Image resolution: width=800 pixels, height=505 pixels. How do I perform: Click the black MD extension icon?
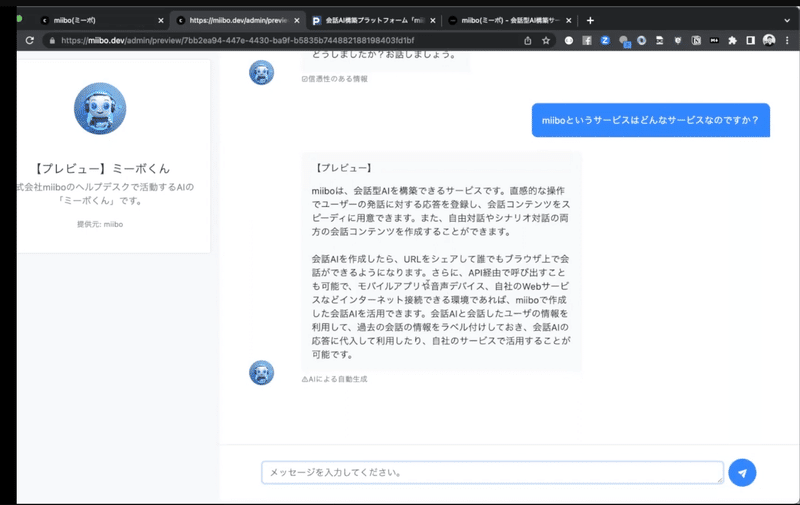pos(714,40)
